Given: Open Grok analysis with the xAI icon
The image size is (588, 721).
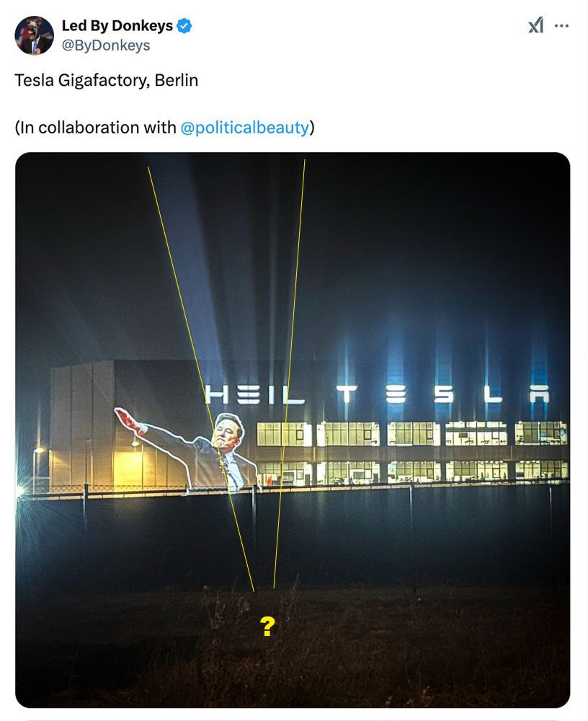Looking at the screenshot, I should tap(534, 25).
